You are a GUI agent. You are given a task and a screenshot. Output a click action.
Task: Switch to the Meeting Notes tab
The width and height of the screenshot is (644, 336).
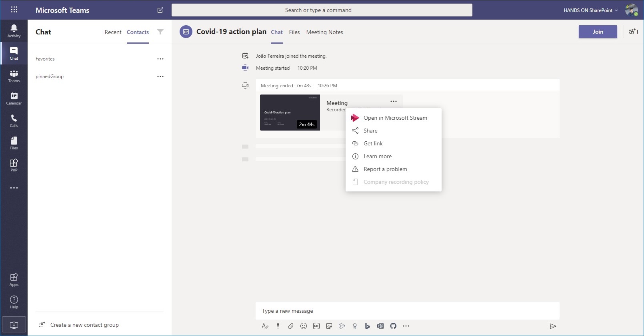pyautogui.click(x=324, y=32)
